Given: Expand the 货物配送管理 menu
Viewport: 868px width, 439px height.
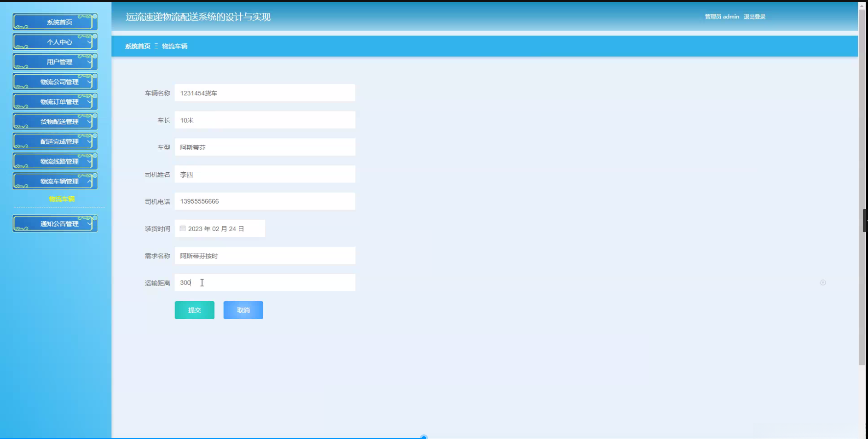Looking at the screenshot, I should [55, 122].
